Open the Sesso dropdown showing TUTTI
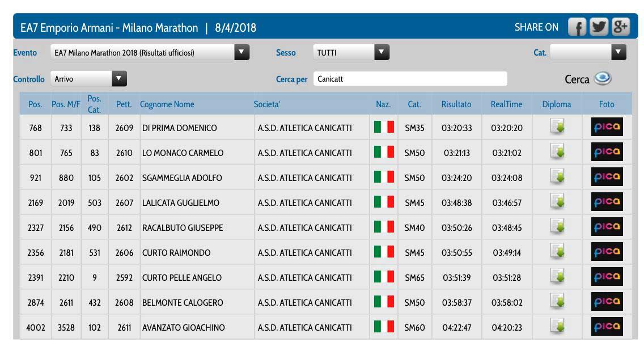 click(x=382, y=53)
